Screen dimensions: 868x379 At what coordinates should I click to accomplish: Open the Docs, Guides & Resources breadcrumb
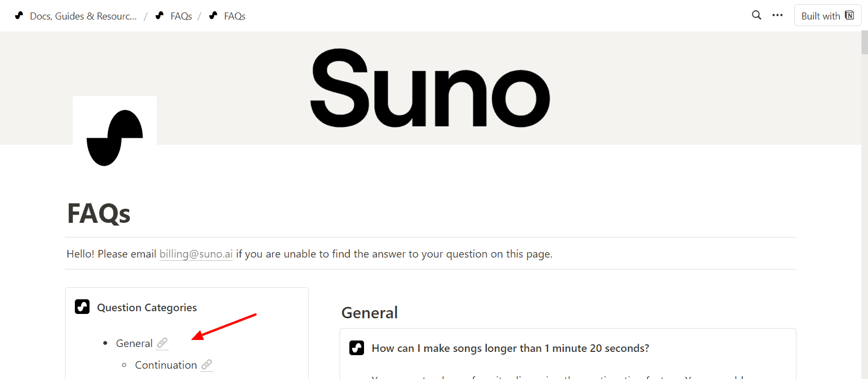[83, 16]
